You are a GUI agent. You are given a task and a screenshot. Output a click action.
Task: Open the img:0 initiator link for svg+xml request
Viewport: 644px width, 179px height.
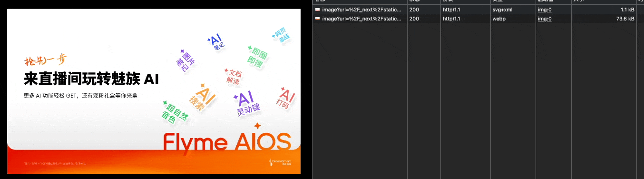545,10
